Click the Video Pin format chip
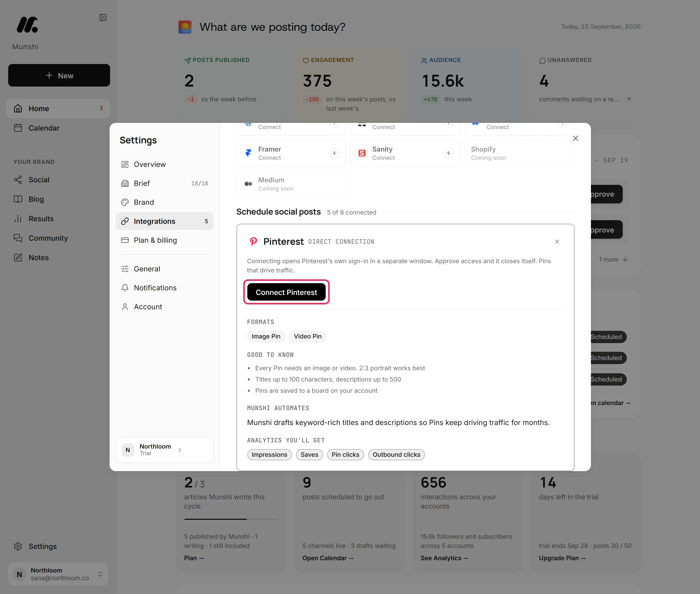This screenshot has height=594, width=700. (308, 336)
